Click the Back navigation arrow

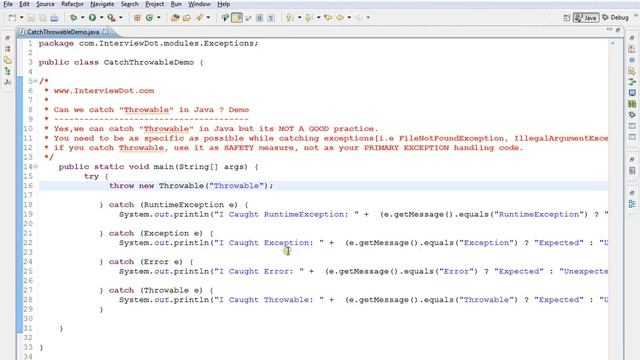340,18
